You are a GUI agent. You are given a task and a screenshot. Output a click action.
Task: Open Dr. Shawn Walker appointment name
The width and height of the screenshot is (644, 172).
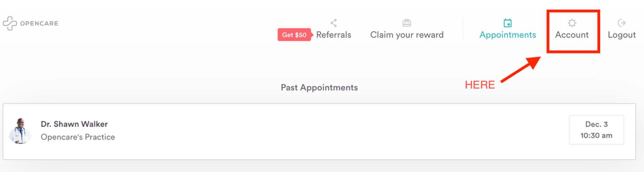74,124
